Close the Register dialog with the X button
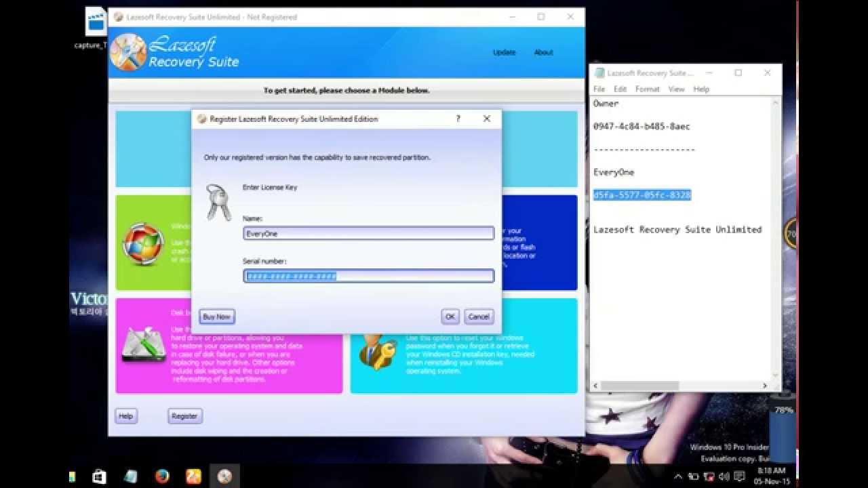Image resolution: width=868 pixels, height=488 pixels. [486, 119]
